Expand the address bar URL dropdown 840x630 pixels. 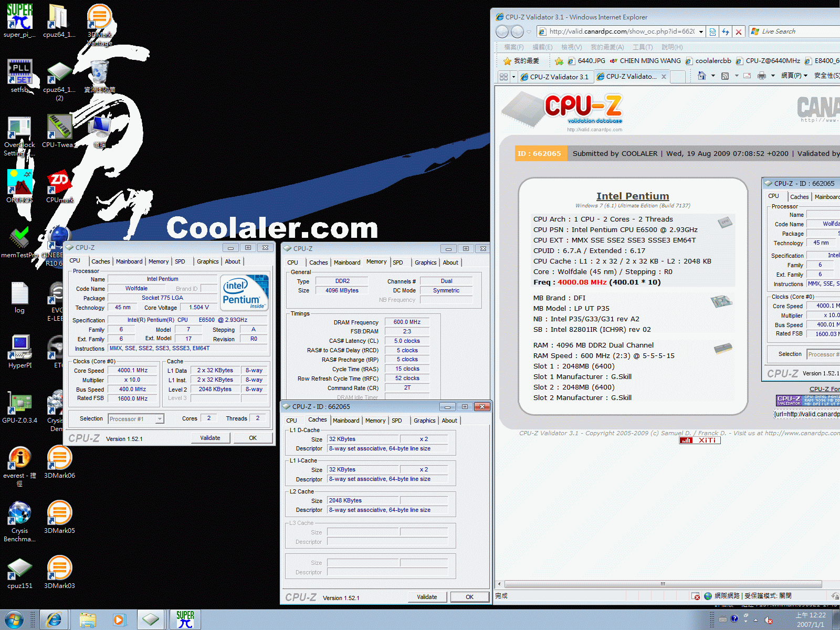[701, 32]
